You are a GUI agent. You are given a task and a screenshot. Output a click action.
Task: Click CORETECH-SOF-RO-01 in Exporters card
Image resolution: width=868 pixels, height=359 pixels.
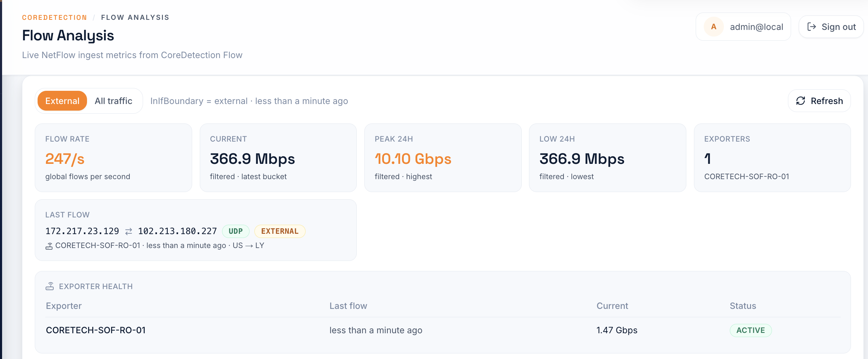pos(747,177)
